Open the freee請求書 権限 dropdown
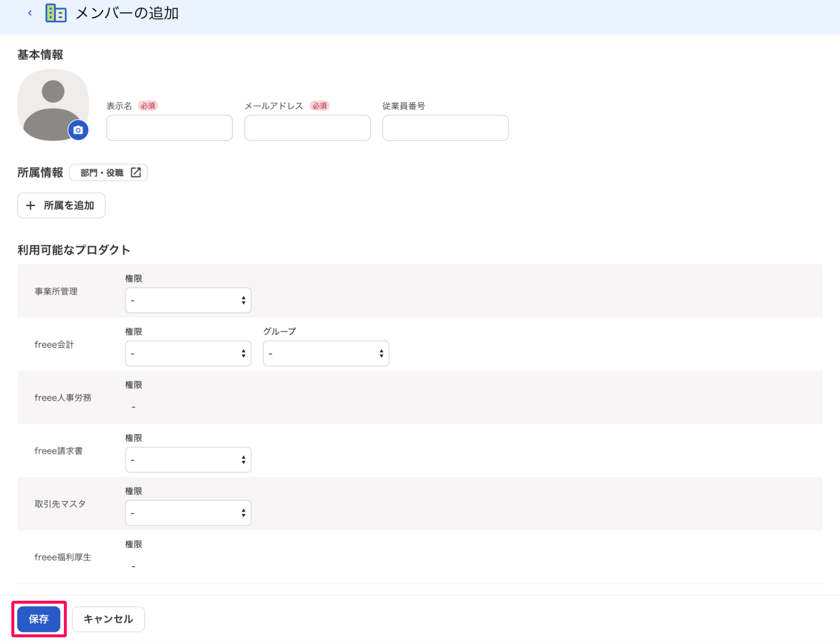 tap(188, 460)
